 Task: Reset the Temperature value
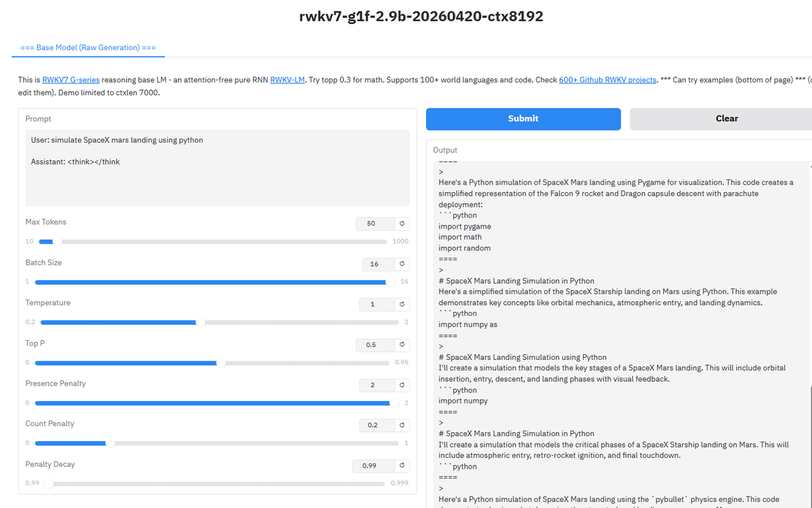click(x=402, y=304)
